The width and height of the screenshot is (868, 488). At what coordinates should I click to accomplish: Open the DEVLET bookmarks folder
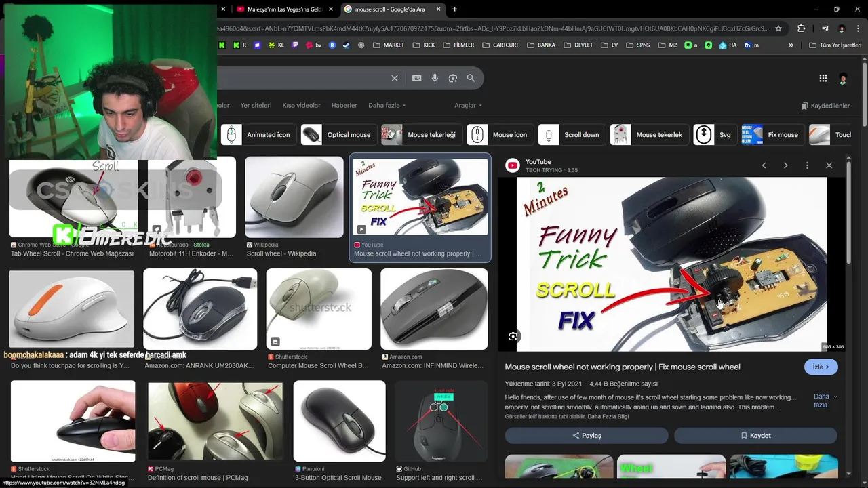577,45
